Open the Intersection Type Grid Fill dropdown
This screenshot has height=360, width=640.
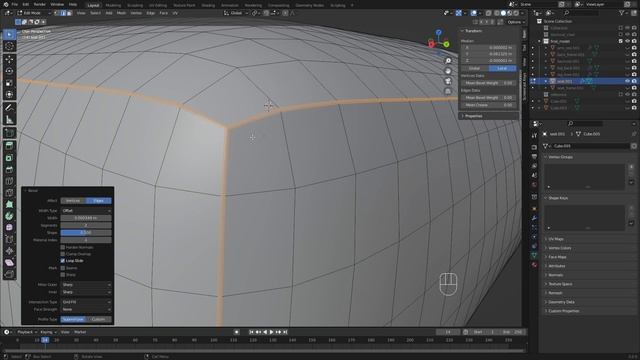[x=86, y=302]
